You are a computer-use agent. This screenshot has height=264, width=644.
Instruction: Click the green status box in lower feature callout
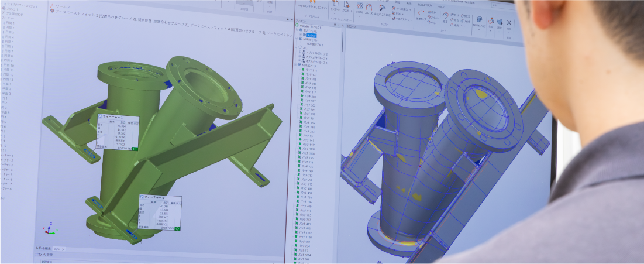click(x=177, y=228)
